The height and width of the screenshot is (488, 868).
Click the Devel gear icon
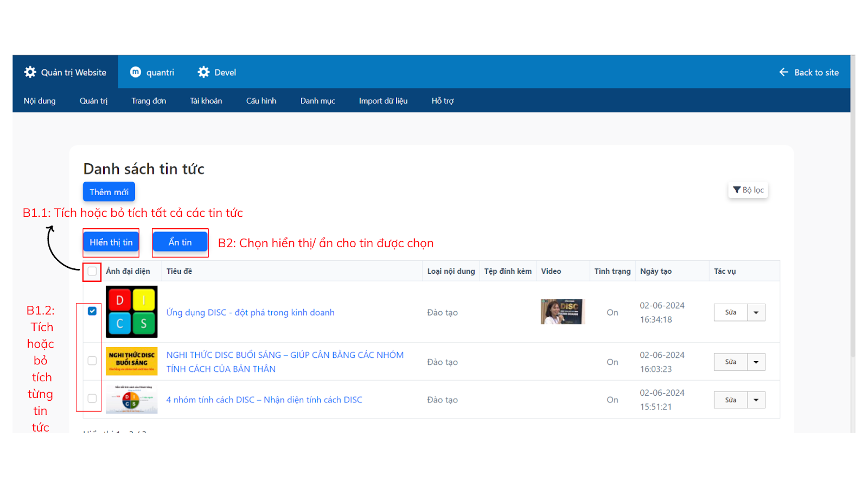point(203,72)
